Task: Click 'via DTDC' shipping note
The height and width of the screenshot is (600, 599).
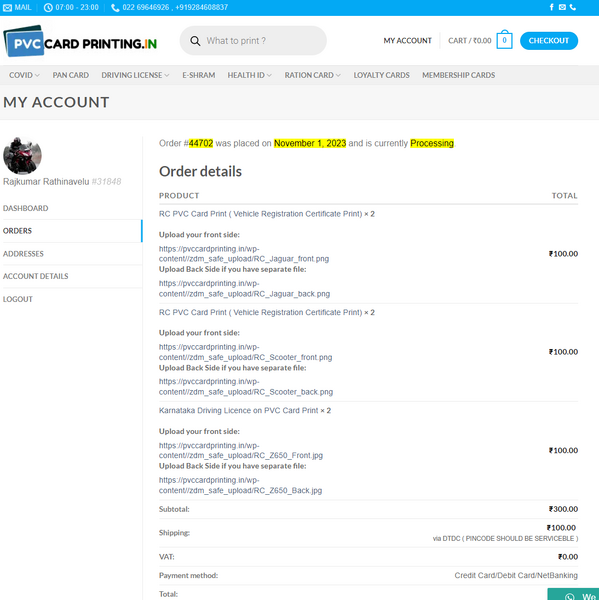Action: 505,538
